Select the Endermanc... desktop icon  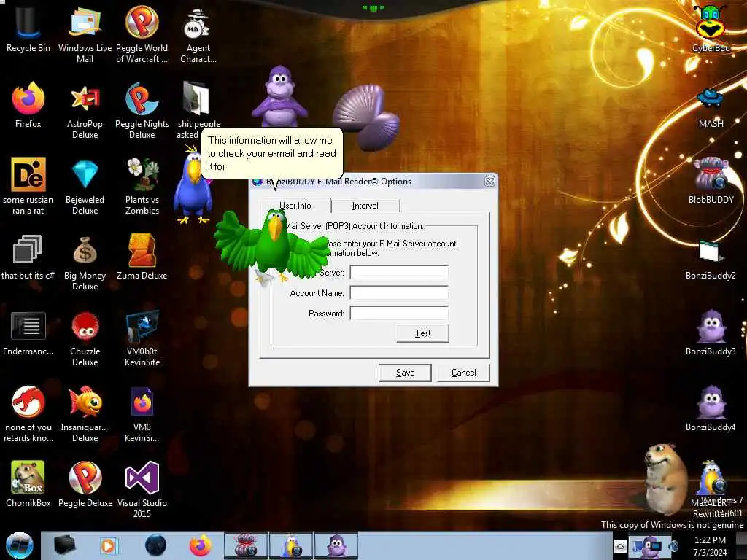pos(28,333)
